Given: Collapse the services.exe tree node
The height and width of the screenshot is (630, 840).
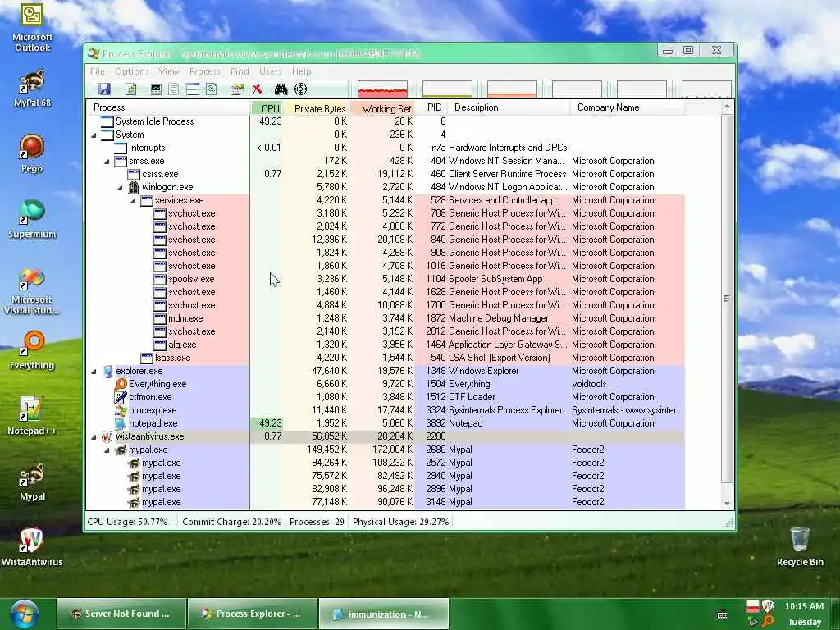Looking at the screenshot, I should pos(133,201).
